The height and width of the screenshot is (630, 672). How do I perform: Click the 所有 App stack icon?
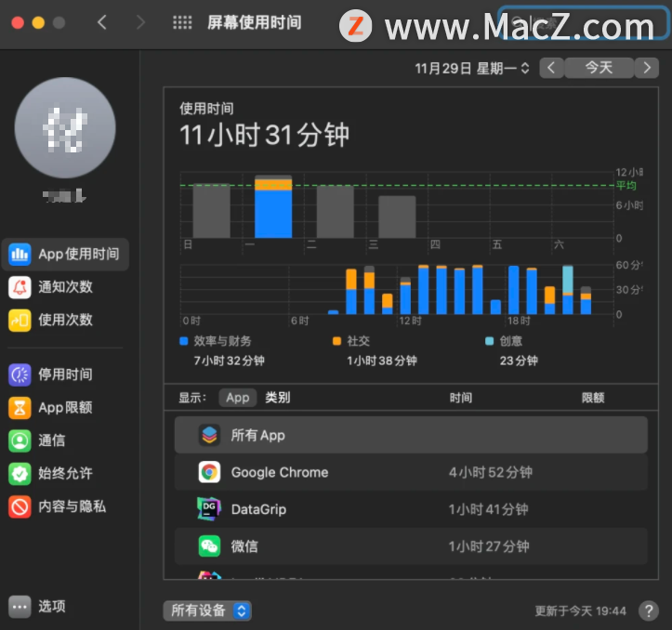click(x=209, y=436)
